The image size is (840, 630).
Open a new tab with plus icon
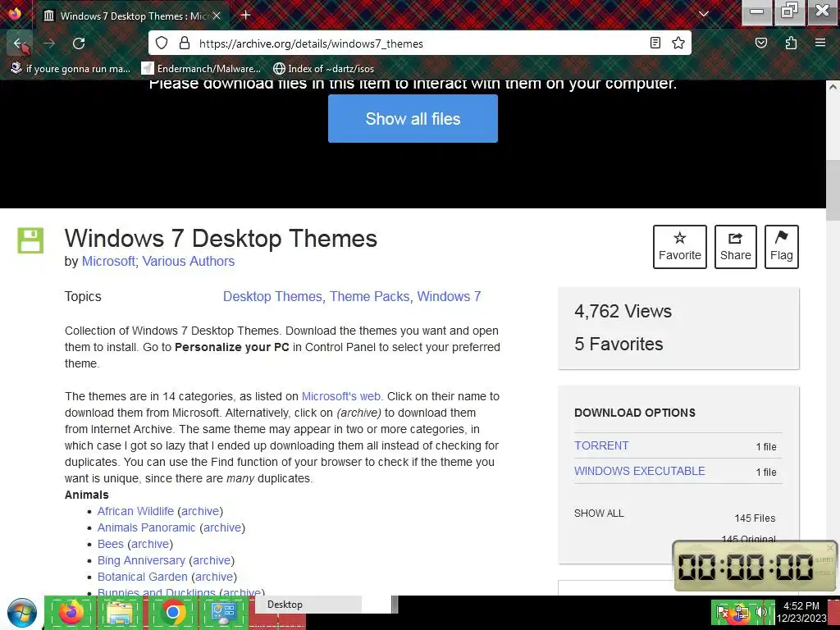tap(246, 15)
